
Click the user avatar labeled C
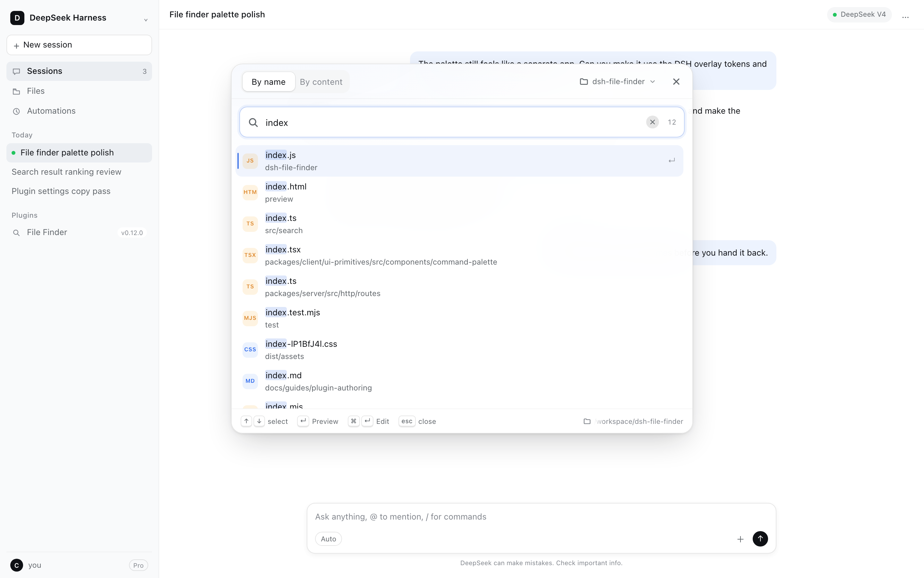(x=16, y=565)
